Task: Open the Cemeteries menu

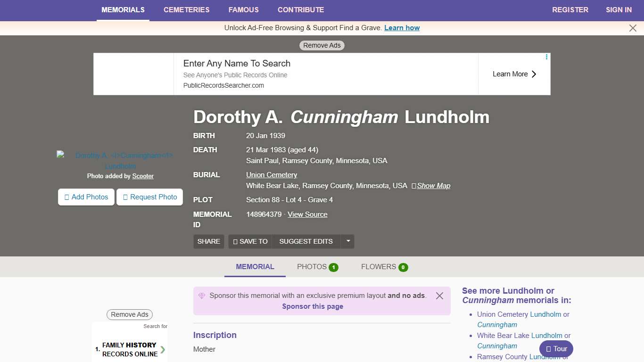Action: [x=186, y=10]
